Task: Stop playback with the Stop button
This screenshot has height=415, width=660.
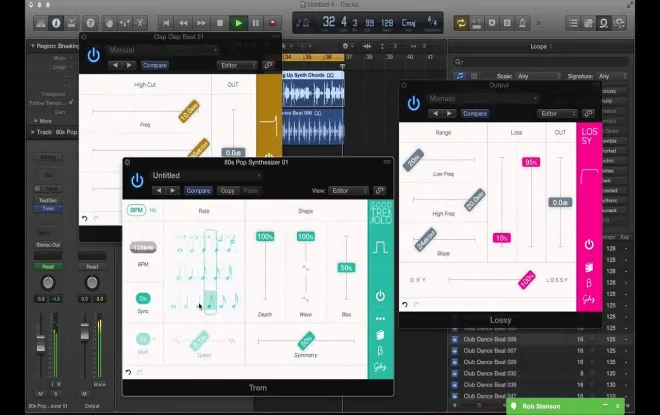Action: pyautogui.click(x=220, y=23)
